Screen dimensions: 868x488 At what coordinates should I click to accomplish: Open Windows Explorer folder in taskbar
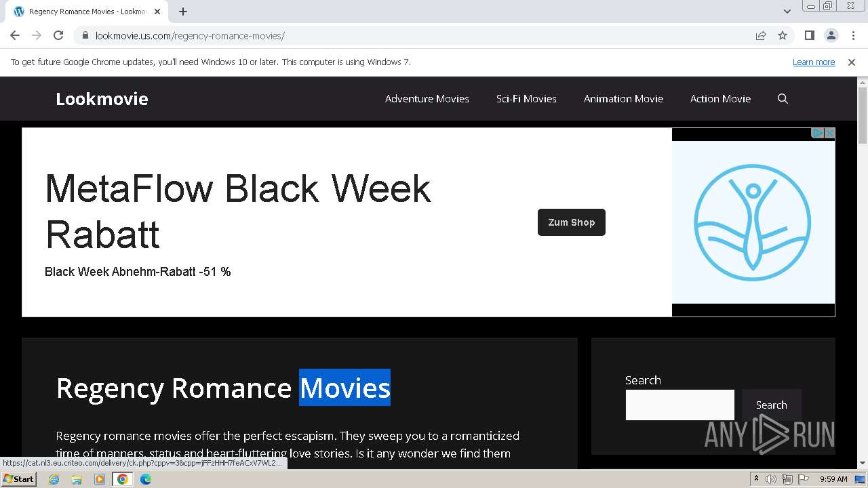pos(77,479)
